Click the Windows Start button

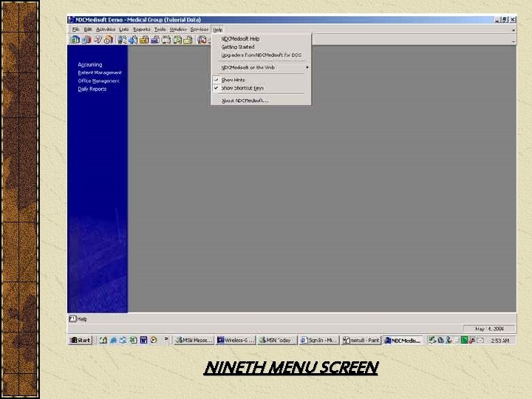81,340
